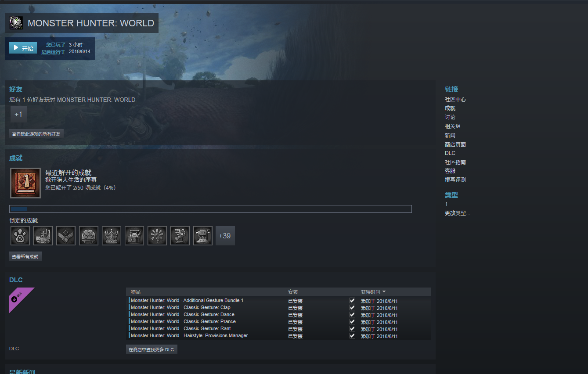The height and width of the screenshot is (374, 588).
Task: Click 查看所有成就 button
Action: click(25, 256)
